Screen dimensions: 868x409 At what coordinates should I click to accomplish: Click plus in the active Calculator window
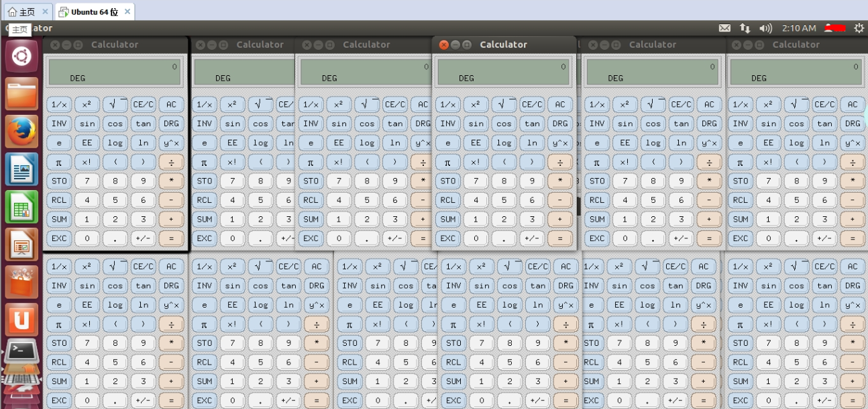click(x=560, y=219)
